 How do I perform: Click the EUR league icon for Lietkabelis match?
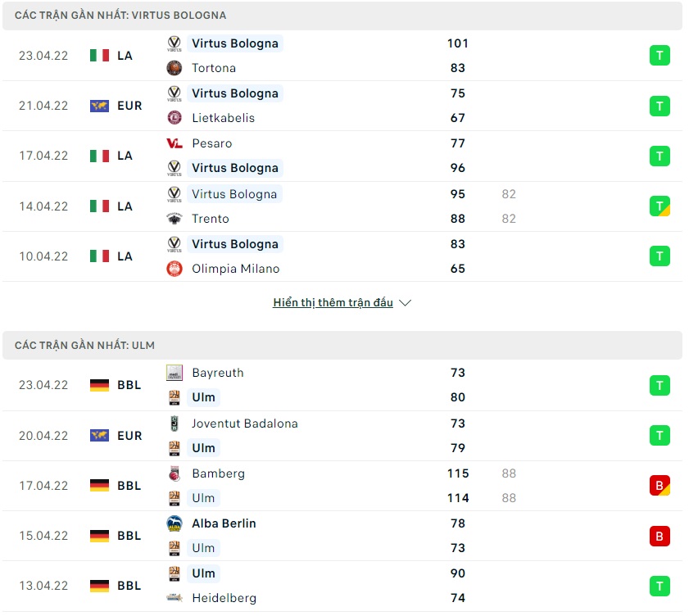point(99,106)
